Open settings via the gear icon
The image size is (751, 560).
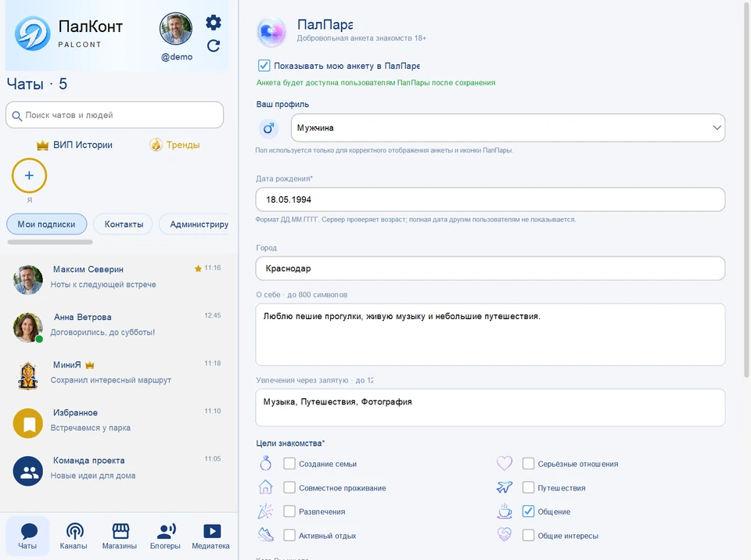click(x=213, y=23)
